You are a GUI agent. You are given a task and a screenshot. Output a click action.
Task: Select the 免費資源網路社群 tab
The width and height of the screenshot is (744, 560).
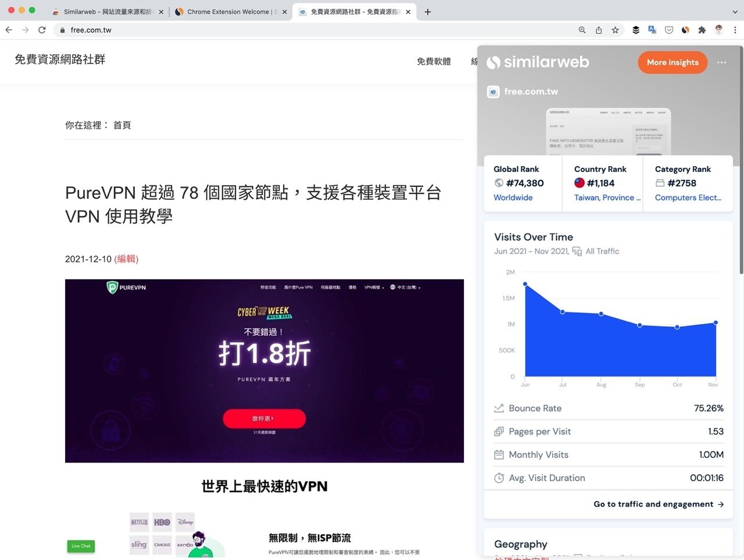pos(353,12)
